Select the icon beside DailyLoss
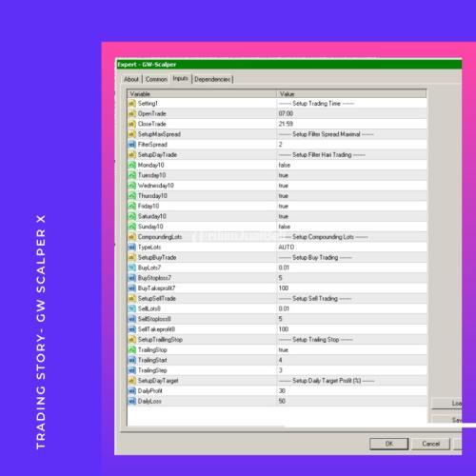Viewport: 476px width, 476px height. pyautogui.click(x=132, y=401)
